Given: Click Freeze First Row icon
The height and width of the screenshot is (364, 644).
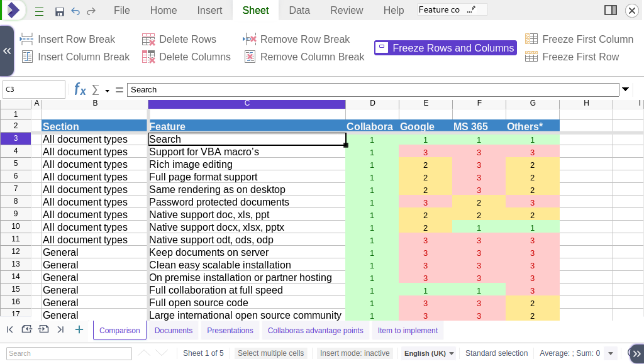Looking at the screenshot, I should 531,56.
